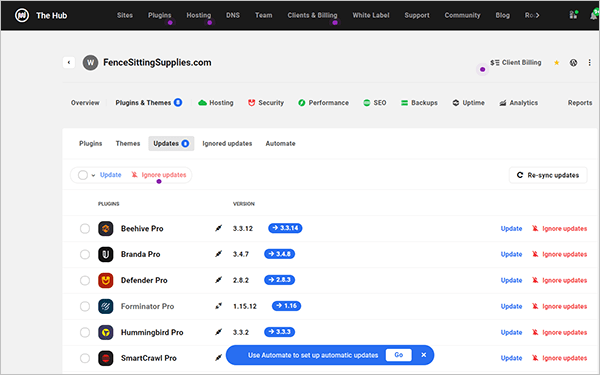Open site options three-dot menu
The image size is (600, 375).
click(x=589, y=63)
